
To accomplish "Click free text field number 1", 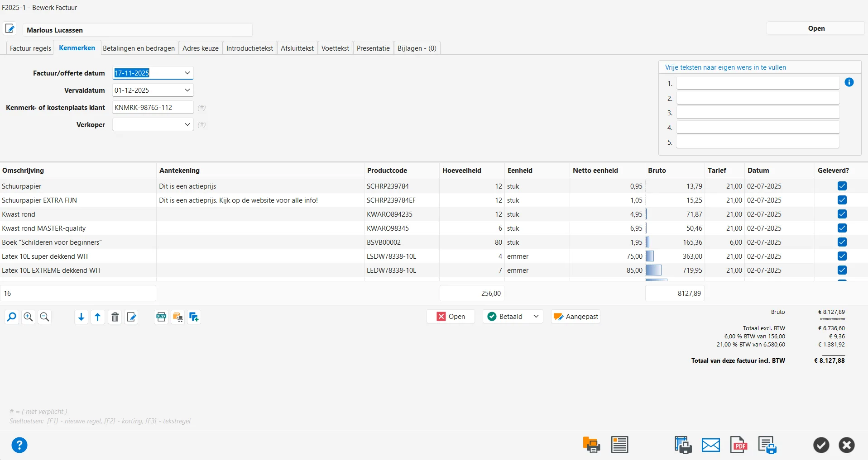I will point(758,83).
